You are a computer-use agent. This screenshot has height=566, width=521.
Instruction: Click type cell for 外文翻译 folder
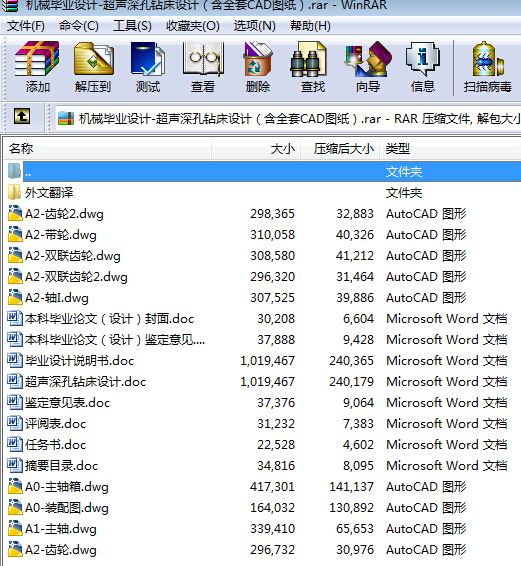pos(404,192)
